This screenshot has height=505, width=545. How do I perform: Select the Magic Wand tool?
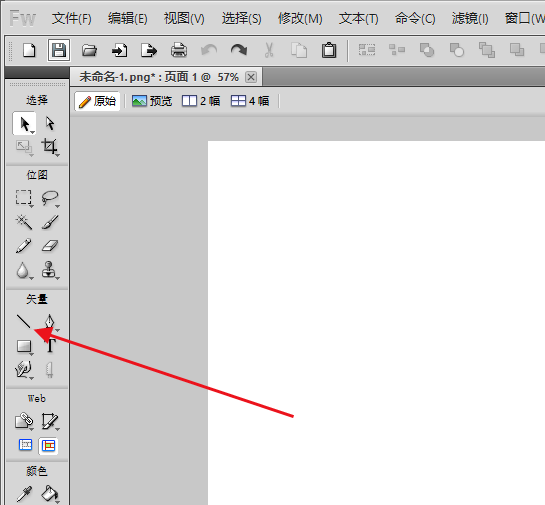click(24, 222)
